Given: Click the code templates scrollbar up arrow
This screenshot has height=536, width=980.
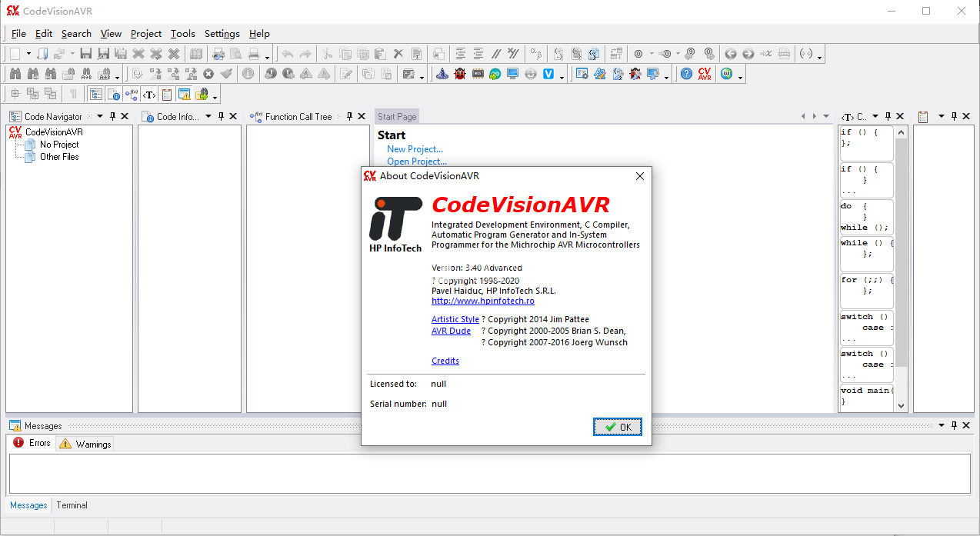Looking at the screenshot, I should (902, 132).
